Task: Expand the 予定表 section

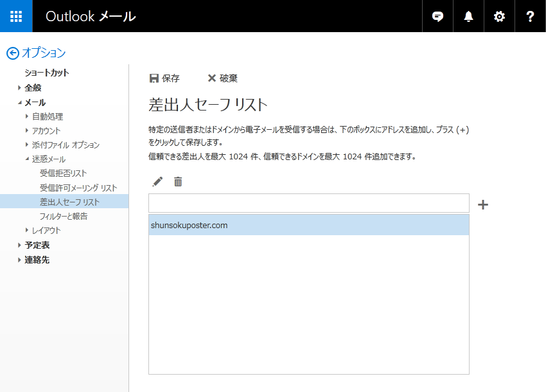Action: pyautogui.click(x=20, y=245)
